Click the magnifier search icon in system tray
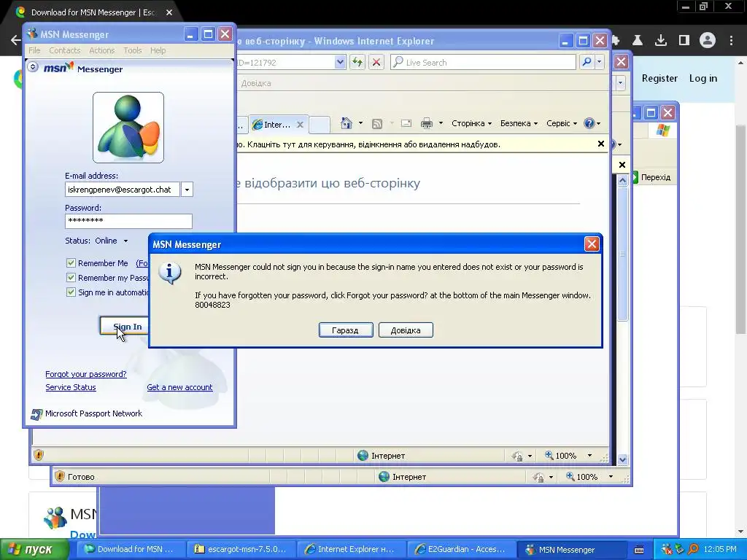 coord(693,549)
